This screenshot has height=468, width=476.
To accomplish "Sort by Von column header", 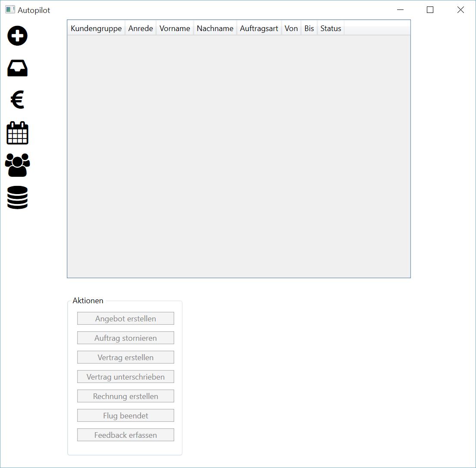I will (291, 28).
